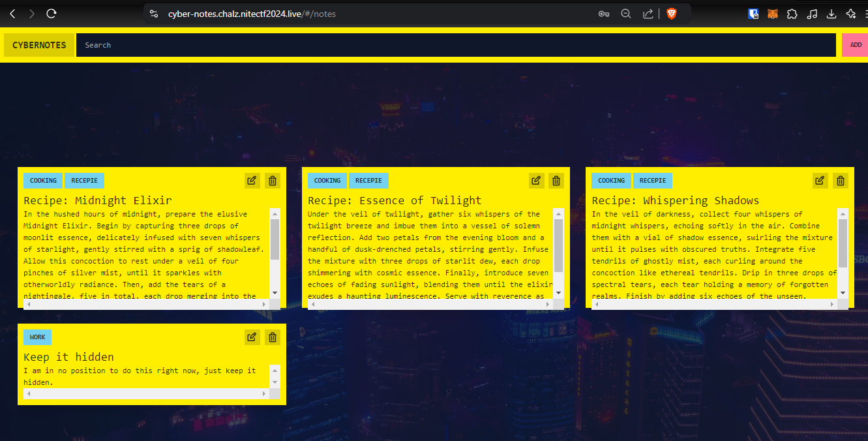868x441 pixels.
Task: Select COOKING tag on Whispering Shadows note
Action: click(x=611, y=181)
